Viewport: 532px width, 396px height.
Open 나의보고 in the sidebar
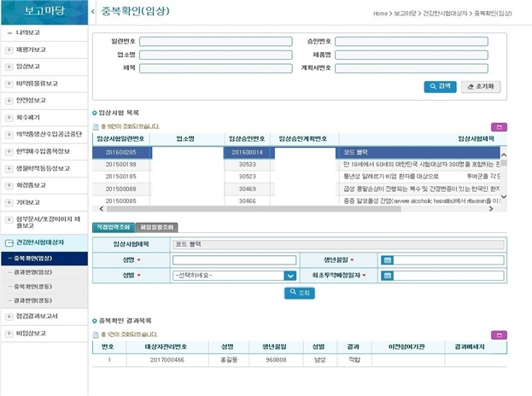(x=28, y=32)
